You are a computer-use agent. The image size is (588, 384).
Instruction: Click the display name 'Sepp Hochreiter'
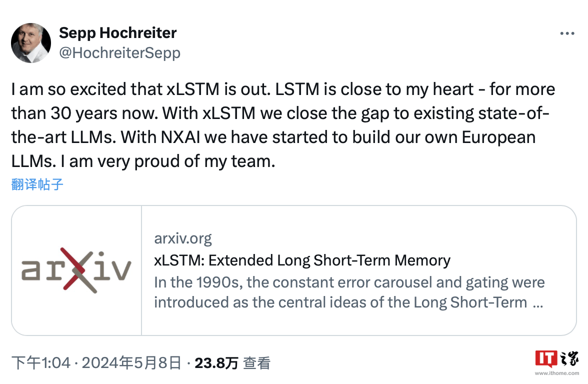(118, 32)
